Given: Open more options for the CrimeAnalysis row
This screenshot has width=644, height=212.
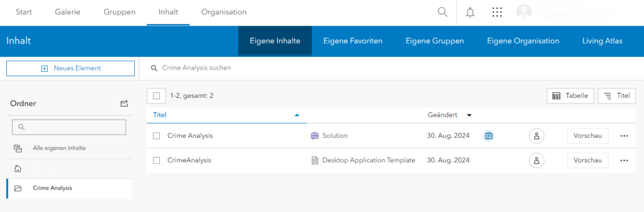Looking at the screenshot, I should point(624,161).
